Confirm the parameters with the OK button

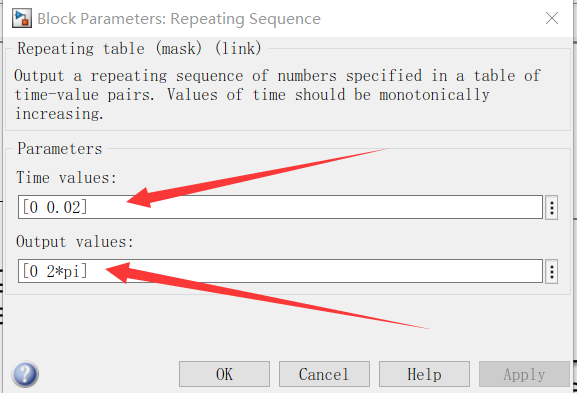[x=224, y=374]
